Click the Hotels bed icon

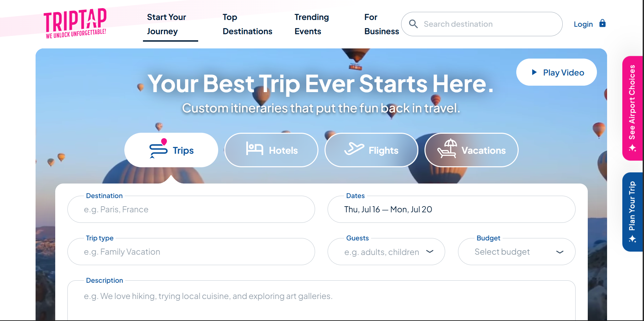point(254,149)
